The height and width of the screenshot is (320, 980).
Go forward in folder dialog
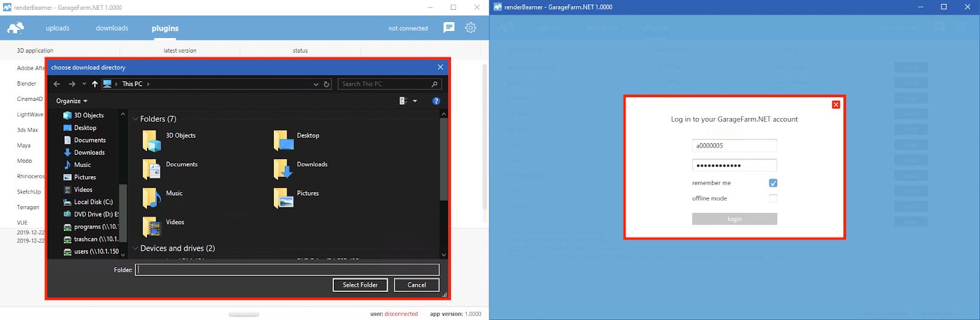point(72,84)
